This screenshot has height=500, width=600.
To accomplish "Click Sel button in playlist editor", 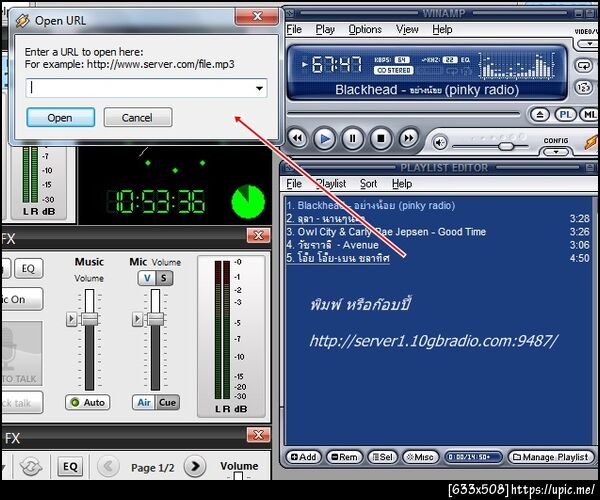I will tap(383, 457).
